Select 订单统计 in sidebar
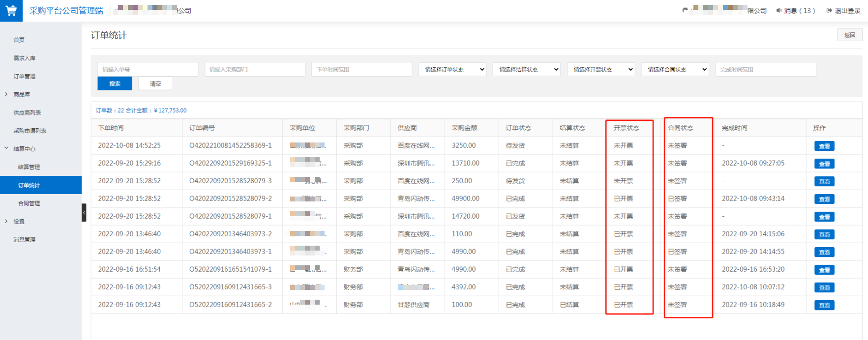This screenshot has height=340, width=868. pyautogui.click(x=41, y=185)
